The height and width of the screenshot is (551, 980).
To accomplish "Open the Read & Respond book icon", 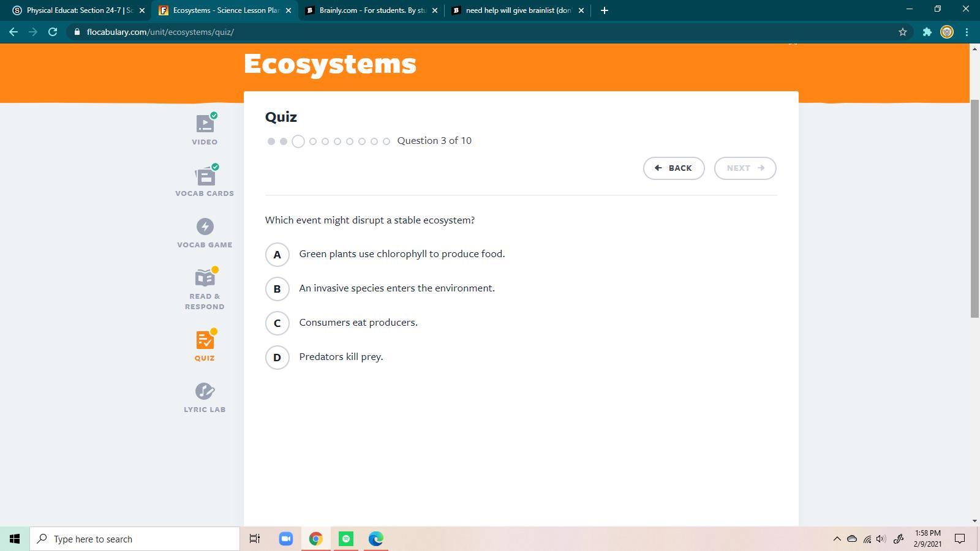I will pyautogui.click(x=205, y=278).
